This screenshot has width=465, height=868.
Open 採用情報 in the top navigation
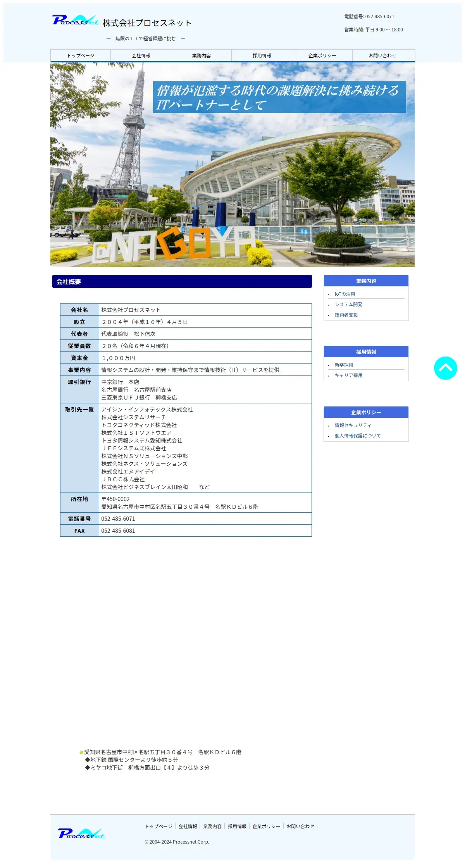[262, 55]
